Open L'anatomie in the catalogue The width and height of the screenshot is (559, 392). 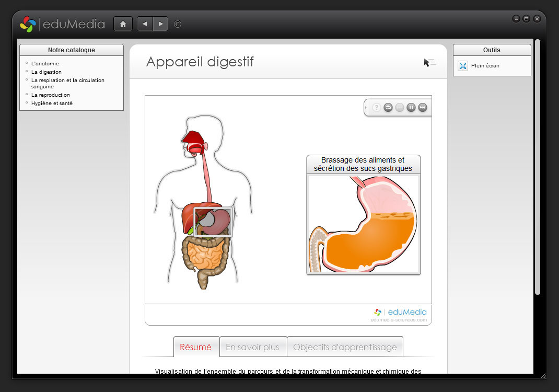click(x=45, y=64)
